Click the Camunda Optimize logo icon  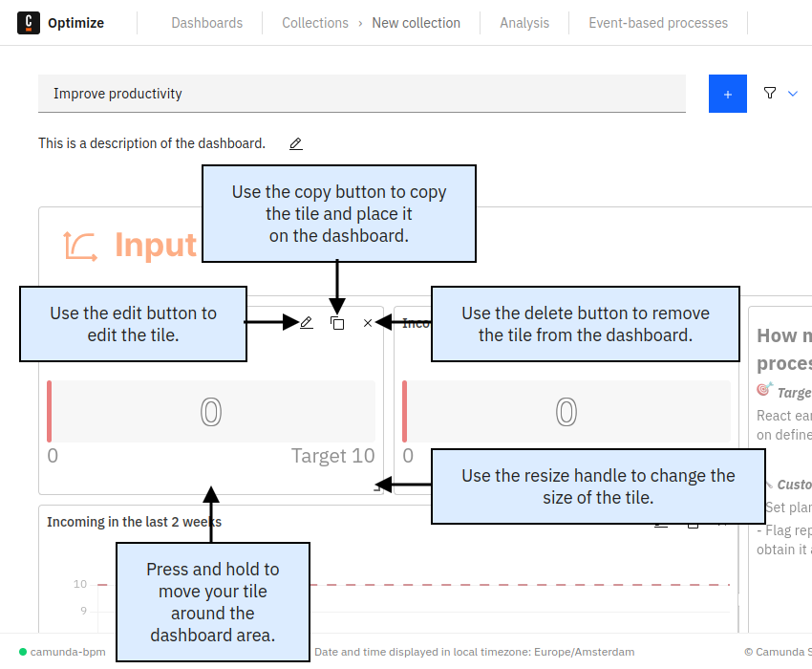[x=28, y=22]
